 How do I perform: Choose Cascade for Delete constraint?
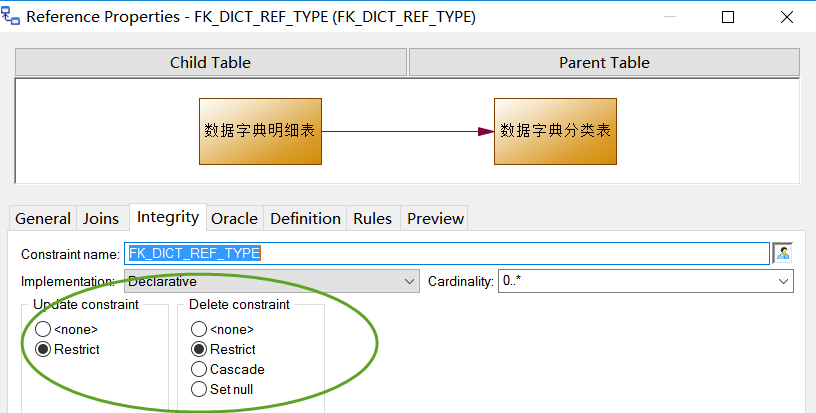coord(199,369)
